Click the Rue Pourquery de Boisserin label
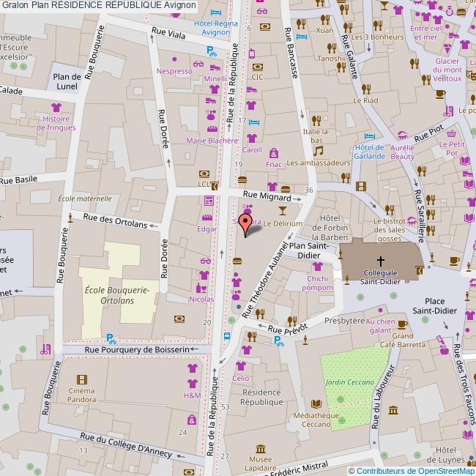Viewport: 476px width, 476px height. coord(137,350)
